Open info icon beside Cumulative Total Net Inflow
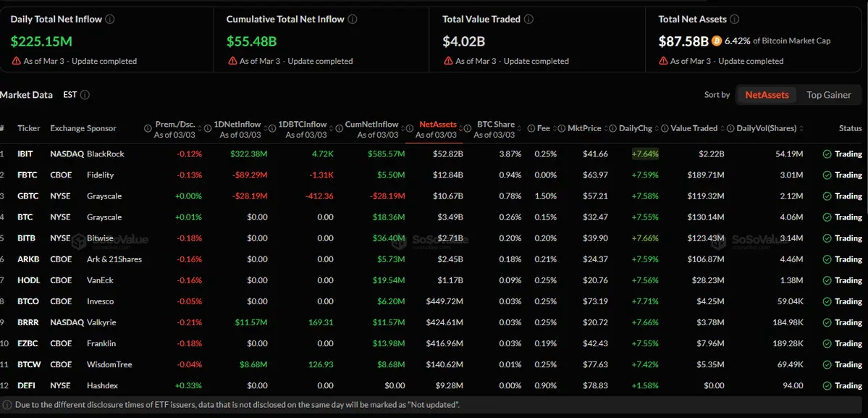The width and height of the screenshot is (868, 418). [353, 19]
